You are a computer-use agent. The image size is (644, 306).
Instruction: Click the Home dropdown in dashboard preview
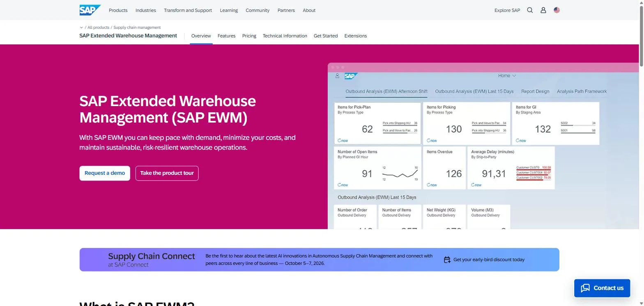[507, 76]
